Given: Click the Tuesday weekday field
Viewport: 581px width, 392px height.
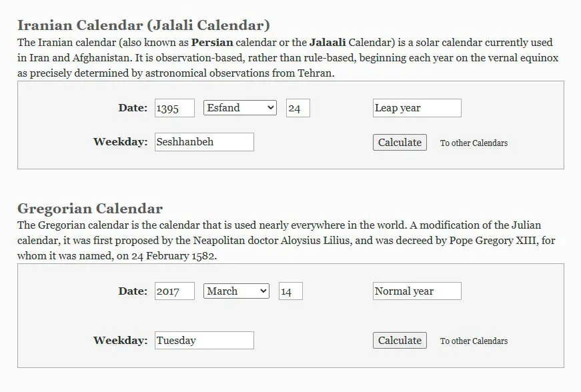Looking at the screenshot, I should (x=204, y=340).
